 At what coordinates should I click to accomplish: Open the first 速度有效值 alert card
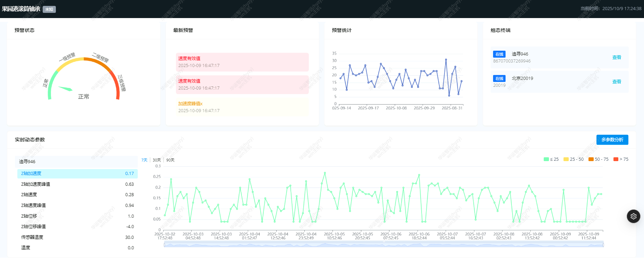coord(242,62)
